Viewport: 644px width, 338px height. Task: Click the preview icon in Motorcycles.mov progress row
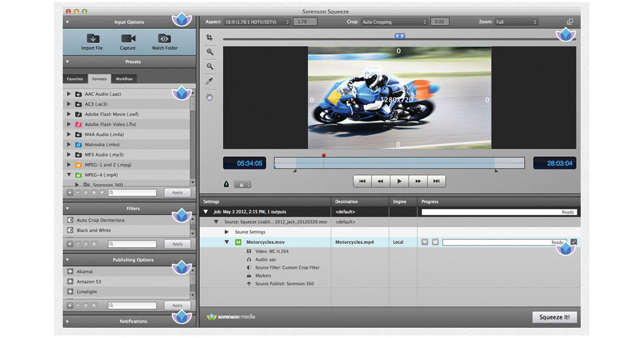click(425, 242)
